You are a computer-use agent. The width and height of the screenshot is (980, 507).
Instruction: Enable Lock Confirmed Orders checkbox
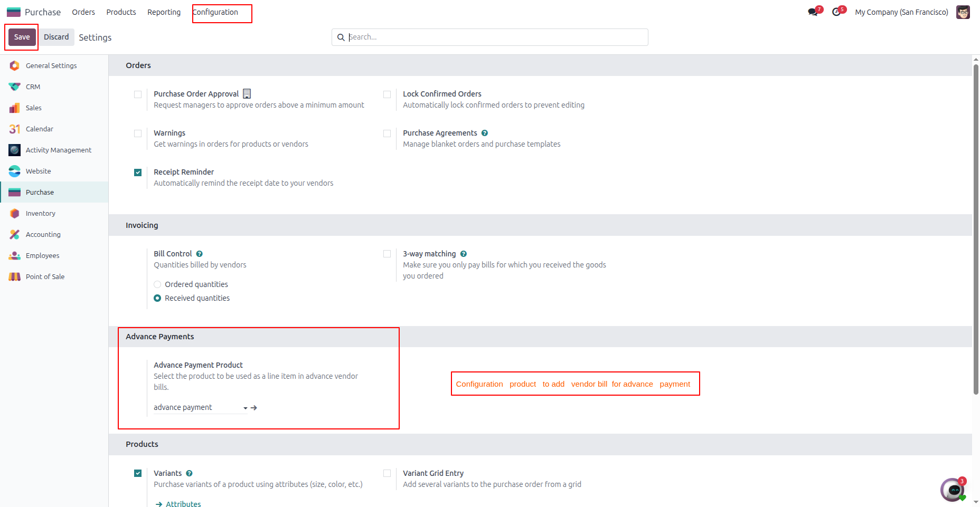pos(387,94)
